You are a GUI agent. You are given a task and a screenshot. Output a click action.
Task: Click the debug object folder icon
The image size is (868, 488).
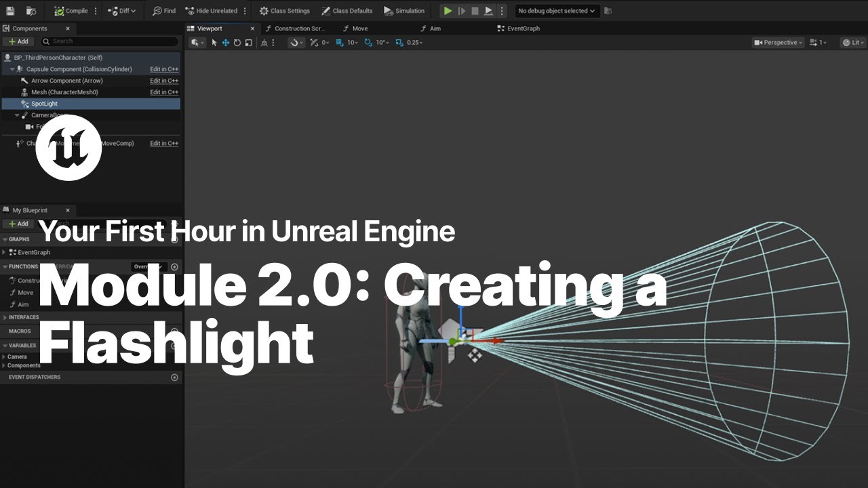pos(608,11)
